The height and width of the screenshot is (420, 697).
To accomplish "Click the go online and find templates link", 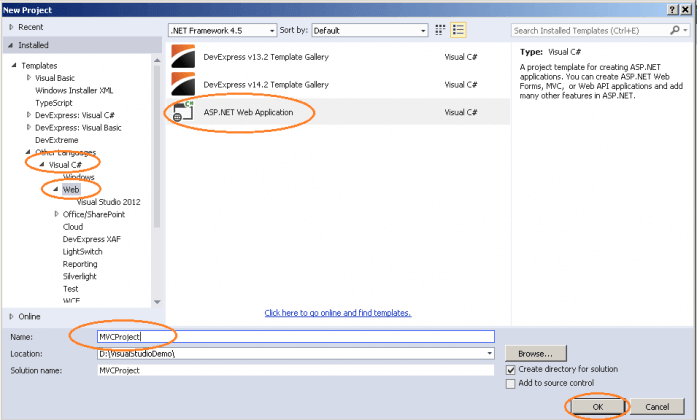I will click(337, 313).
